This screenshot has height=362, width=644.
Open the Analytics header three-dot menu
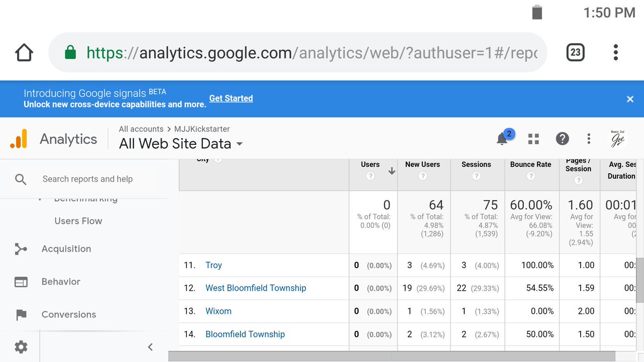coord(589,139)
